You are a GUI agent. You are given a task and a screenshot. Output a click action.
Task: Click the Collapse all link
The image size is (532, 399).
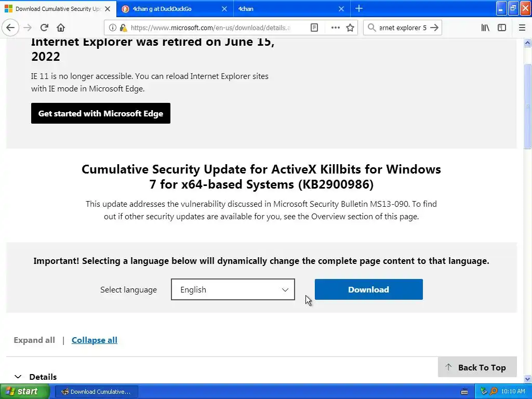pyautogui.click(x=95, y=340)
